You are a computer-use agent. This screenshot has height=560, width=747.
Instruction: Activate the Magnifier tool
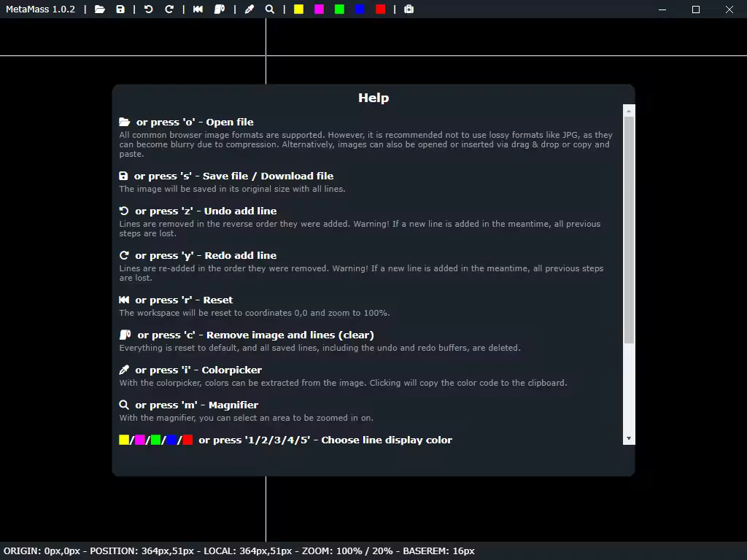268,9
